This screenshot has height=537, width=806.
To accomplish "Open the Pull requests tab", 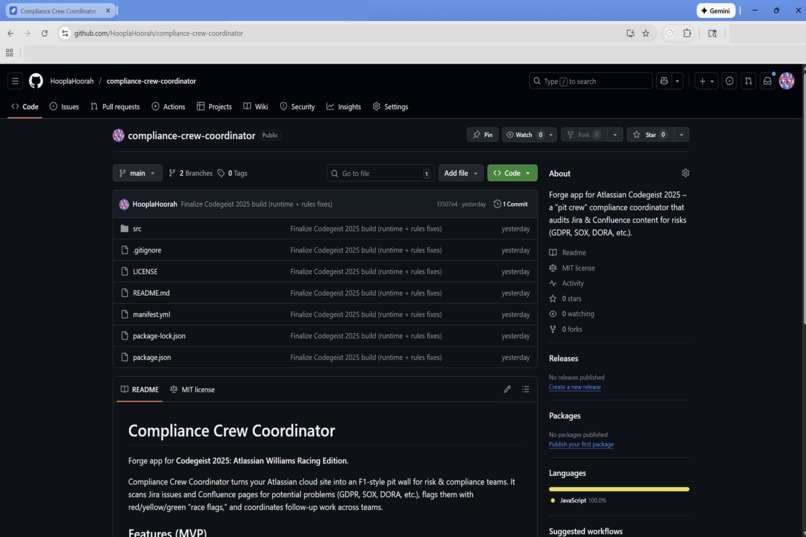I will pos(115,107).
